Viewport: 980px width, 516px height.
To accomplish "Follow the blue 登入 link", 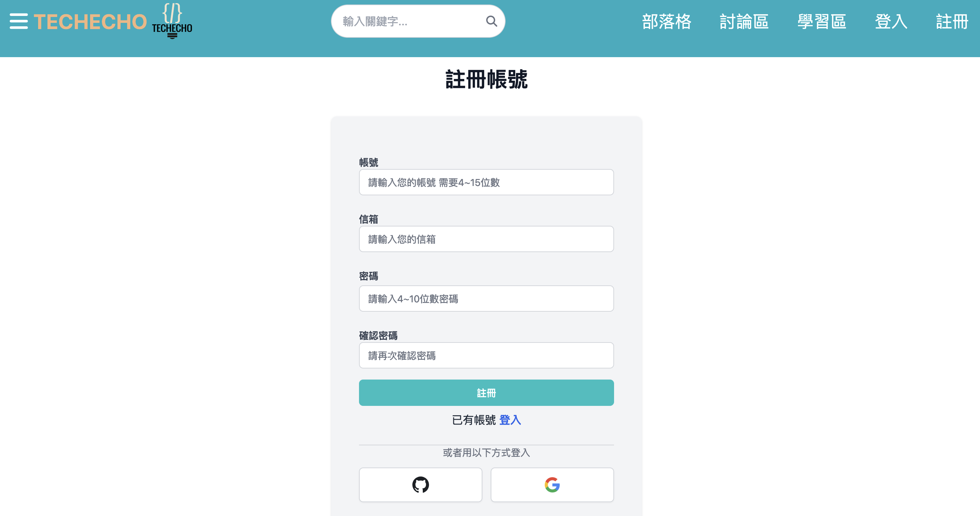I will (510, 420).
